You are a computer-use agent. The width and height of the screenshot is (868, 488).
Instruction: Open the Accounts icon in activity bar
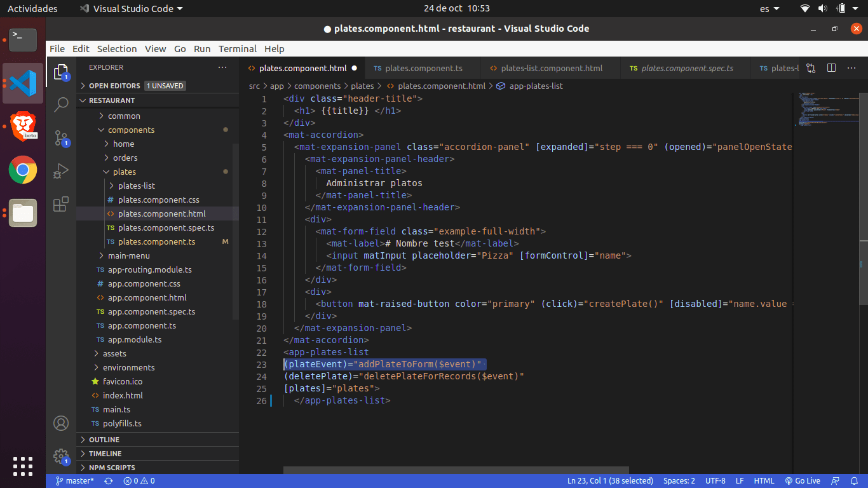point(61,423)
